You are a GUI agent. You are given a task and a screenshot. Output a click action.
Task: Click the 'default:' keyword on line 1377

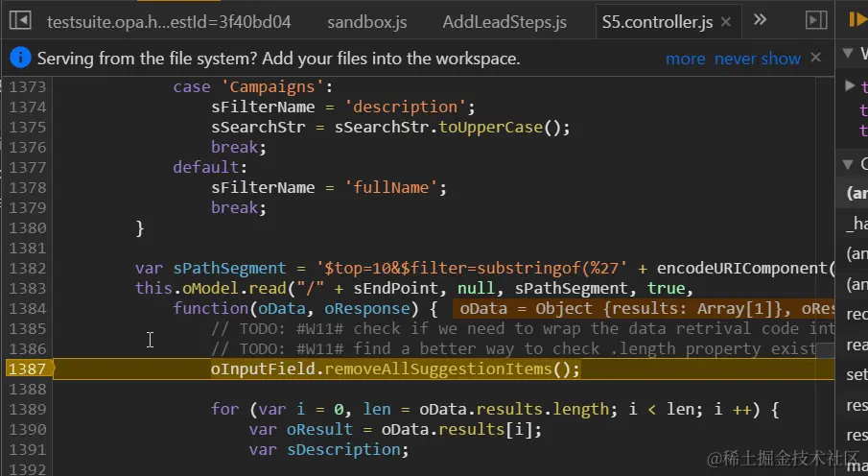tap(210, 167)
